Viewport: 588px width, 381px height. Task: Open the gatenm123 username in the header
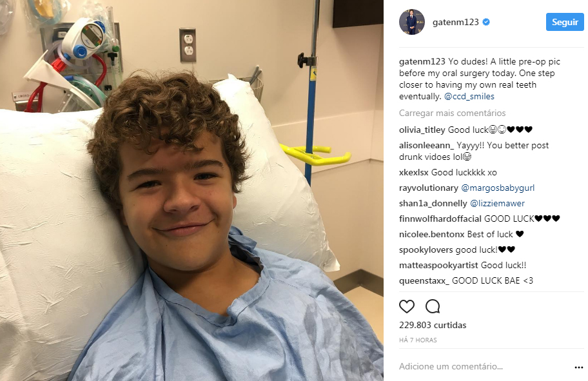click(455, 22)
